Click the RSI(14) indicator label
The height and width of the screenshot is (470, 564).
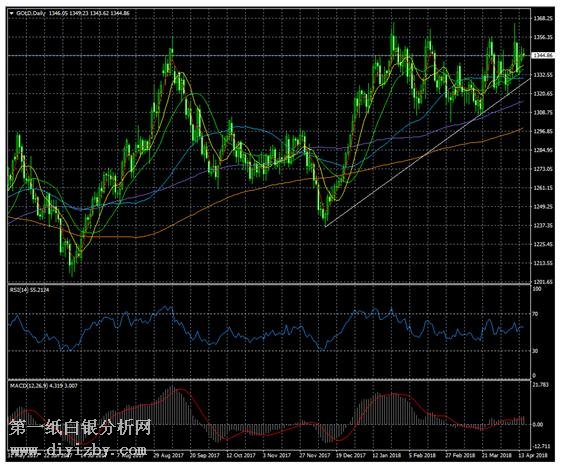coord(20,290)
